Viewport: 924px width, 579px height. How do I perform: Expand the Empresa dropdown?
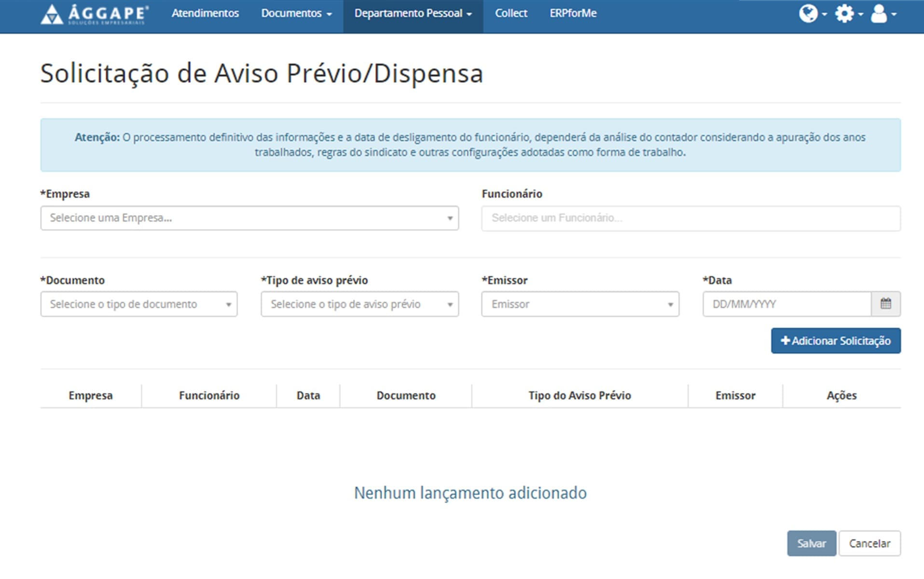point(249,218)
